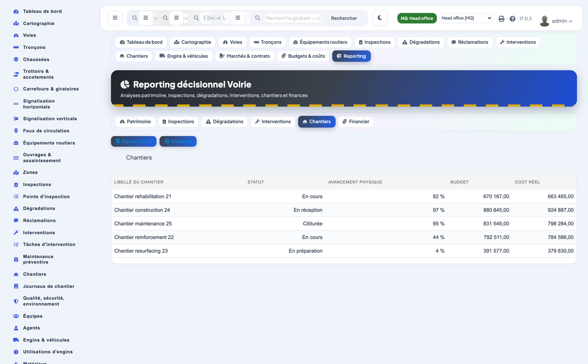Open Équipes icon in the sidebar
The height and width of the screenshot is (364, 588).
[x=16, y=316]
